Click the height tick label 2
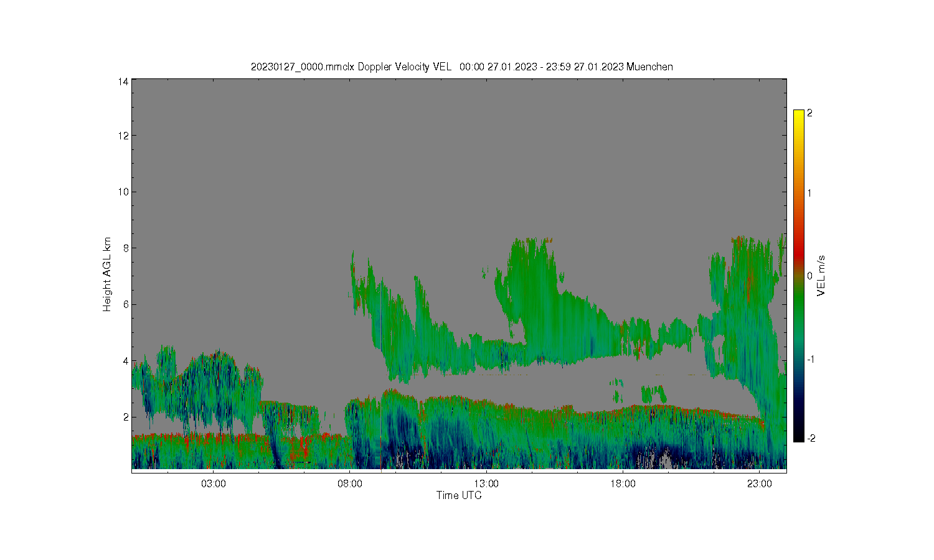934x560 pixels. 126,417
